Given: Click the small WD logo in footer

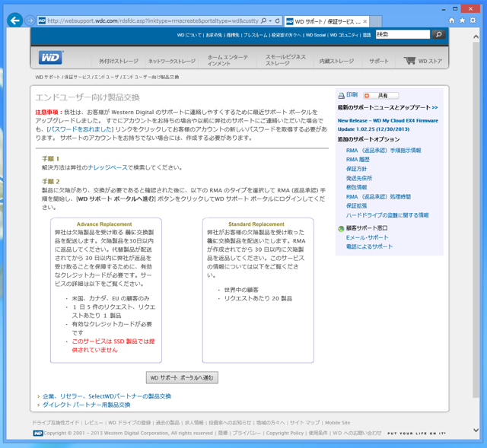Looking at the screenshot, I should (38, 433).
